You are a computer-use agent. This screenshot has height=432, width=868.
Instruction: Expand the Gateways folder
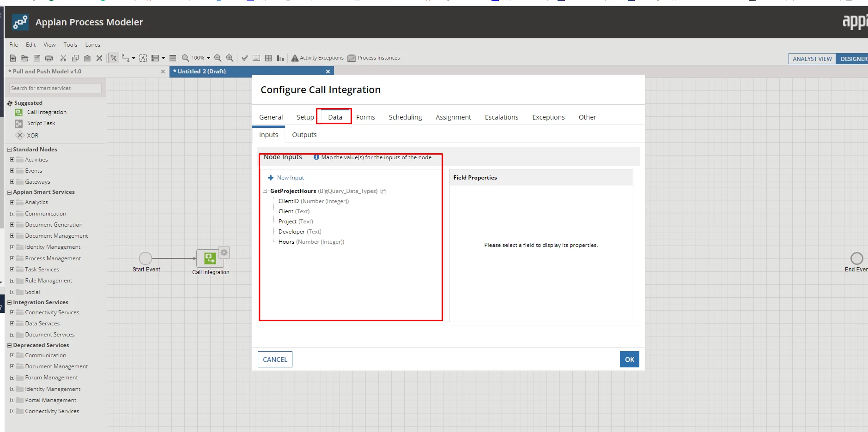coord(12,182)
